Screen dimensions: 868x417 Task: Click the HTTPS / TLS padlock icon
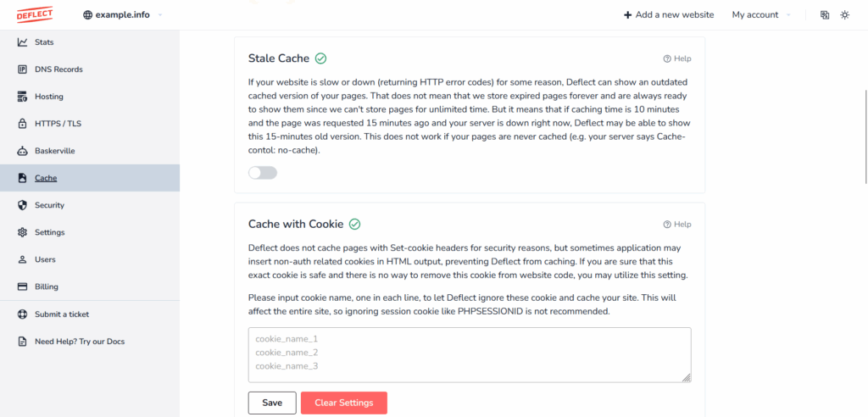[x=22, y=124]
